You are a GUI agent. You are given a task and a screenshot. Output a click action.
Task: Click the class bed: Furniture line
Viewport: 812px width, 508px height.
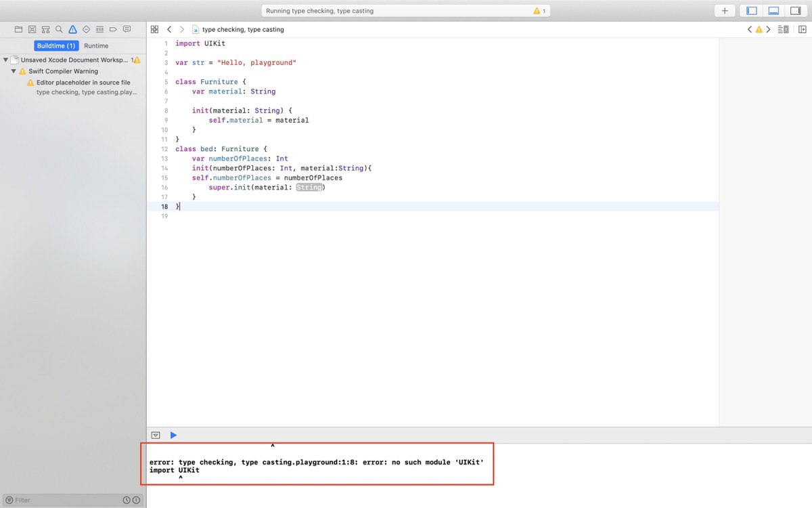point(221,149)
